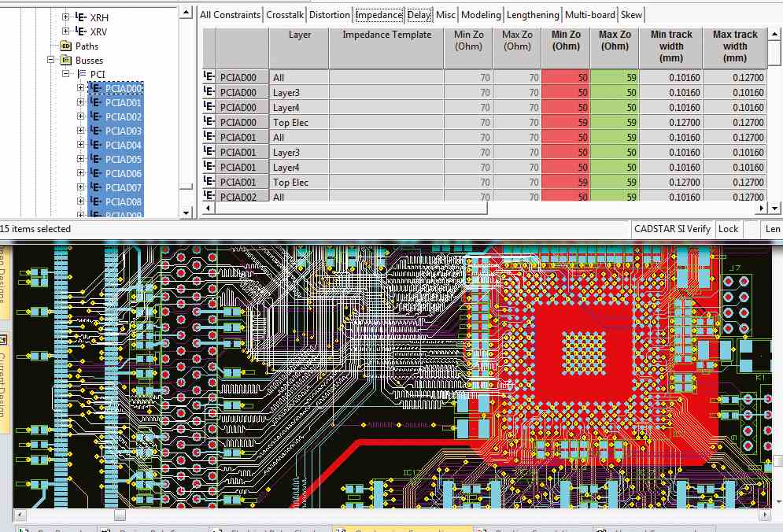Expand the PCIAD02 tree node

pyautogui.click(x=80, y=116)
